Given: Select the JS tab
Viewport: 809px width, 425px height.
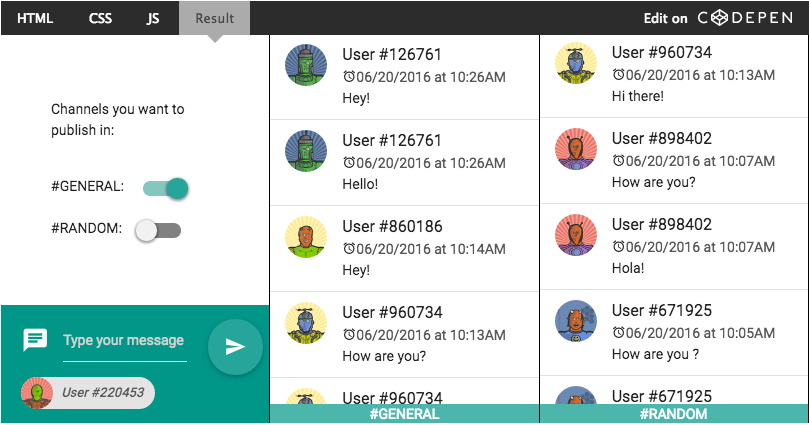Looking at the screenshot, I should 153,18.
